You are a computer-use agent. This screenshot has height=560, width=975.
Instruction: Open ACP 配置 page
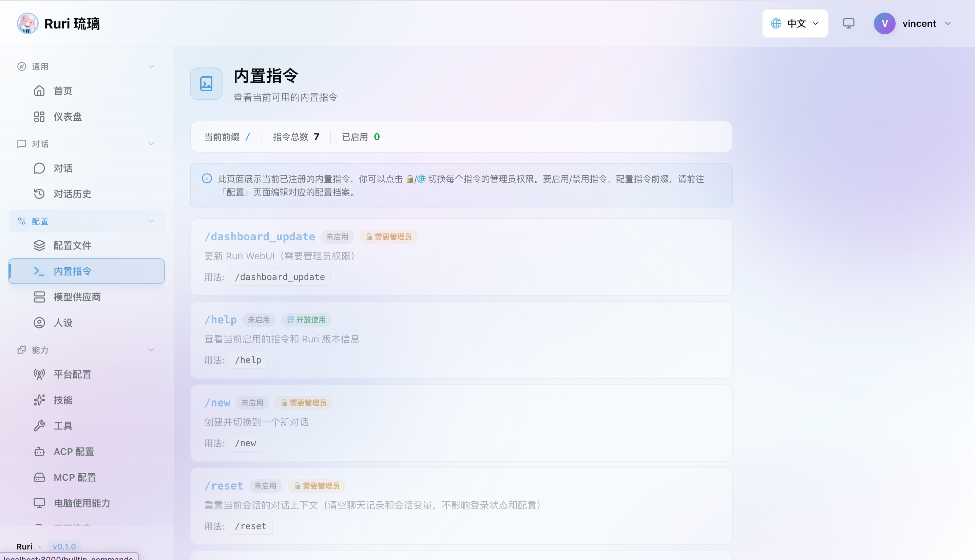(87, 452)
